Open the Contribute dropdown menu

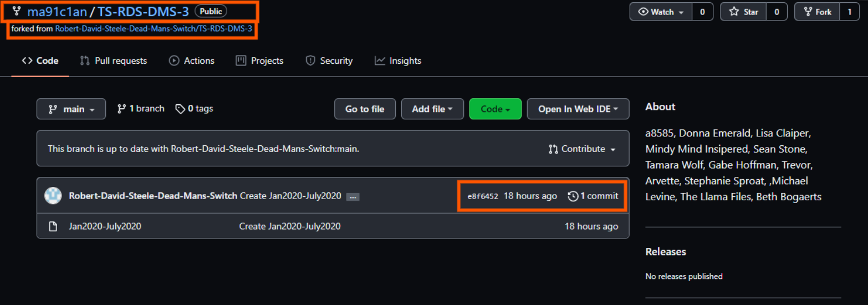coord(583,149)
